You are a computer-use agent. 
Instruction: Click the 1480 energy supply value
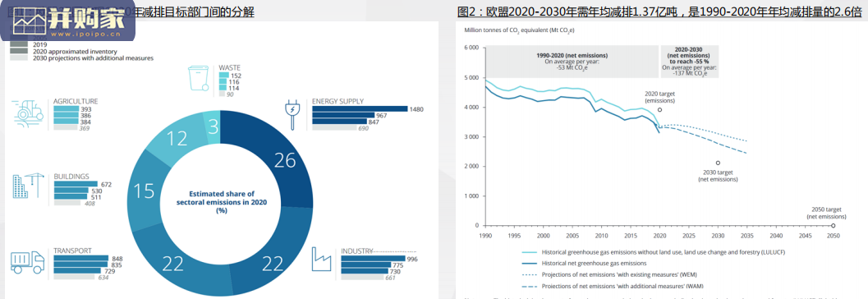tap(416, 109)
